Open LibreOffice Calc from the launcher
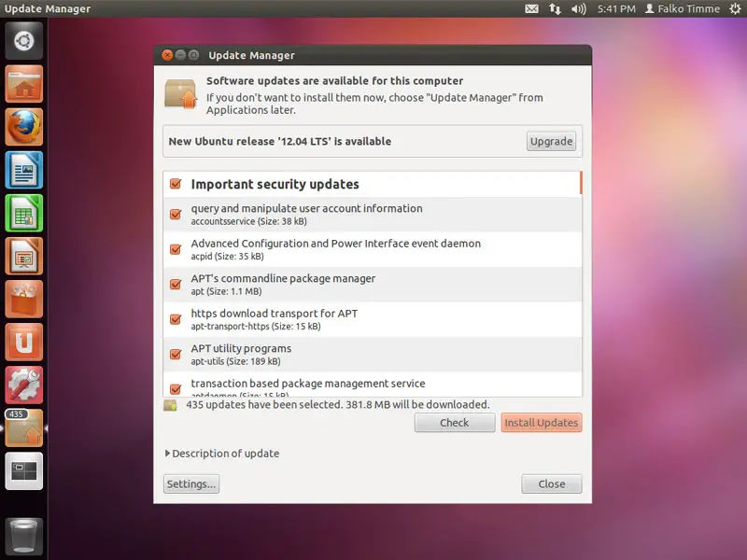 tap(24, 213)
